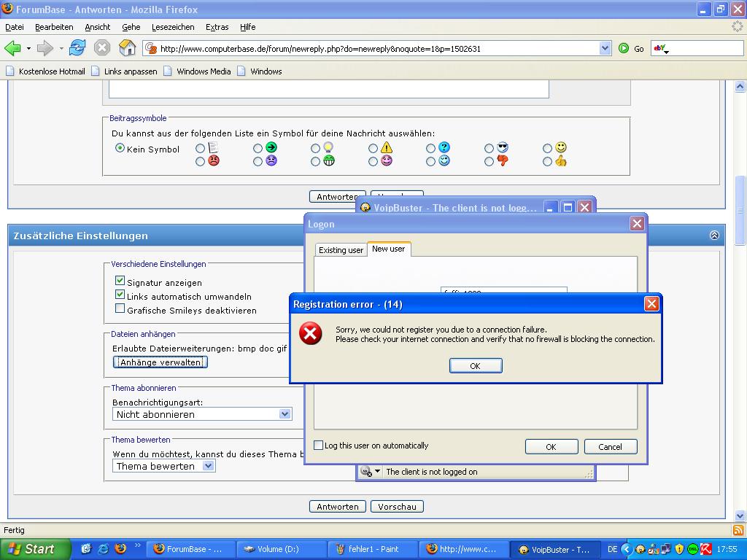Click the red Kaspersky tray icon
The height and width of the screenshot is (560, 747).
click(706, 549)
